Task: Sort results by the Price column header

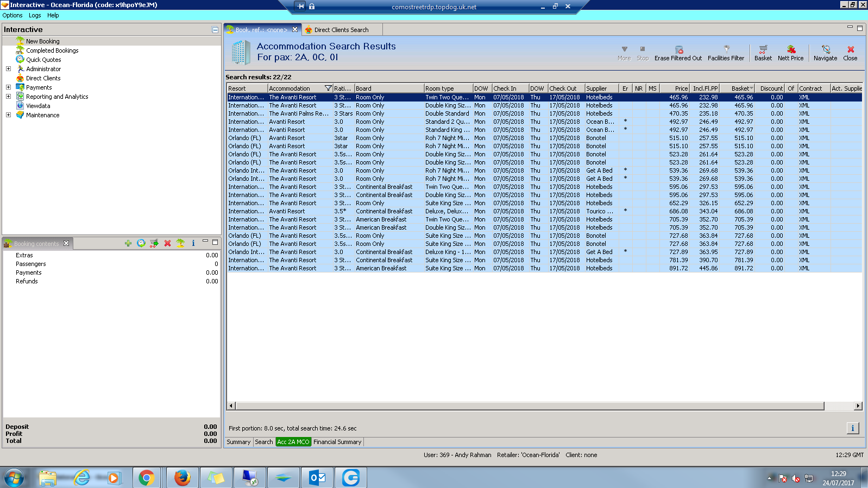Action: [x=675, y=88]
